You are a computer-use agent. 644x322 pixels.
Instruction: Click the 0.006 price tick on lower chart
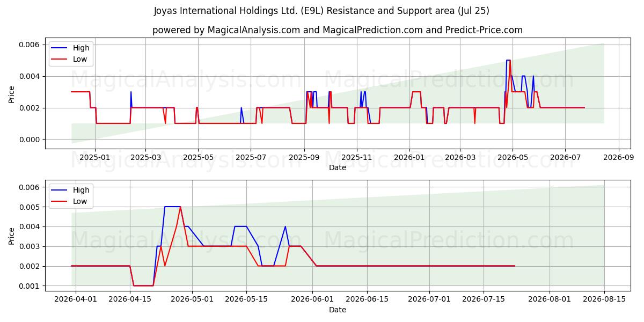tap(30, 187)
